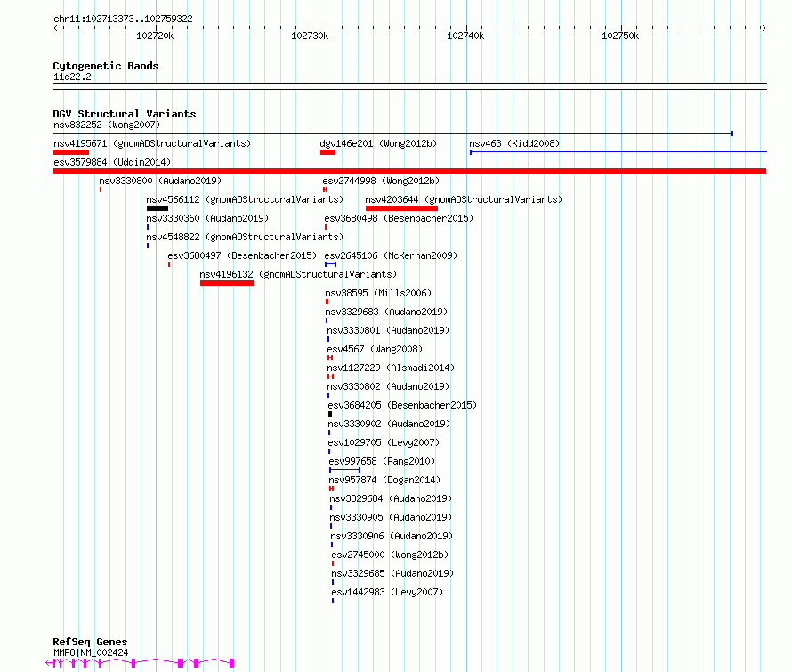Click the 11q22.2 band label
Image resolution: width=792 pixels, height=672 pixels.
tap(72, 77)
